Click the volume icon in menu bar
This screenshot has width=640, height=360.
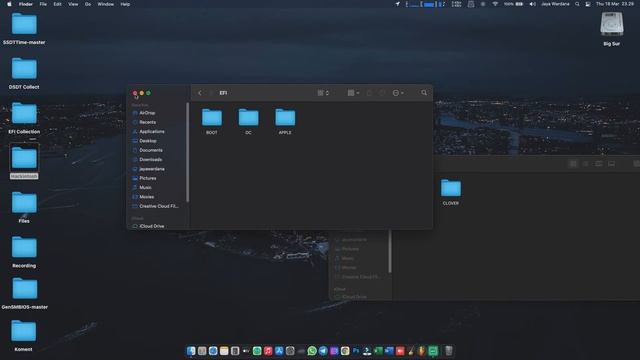point(532,4)
